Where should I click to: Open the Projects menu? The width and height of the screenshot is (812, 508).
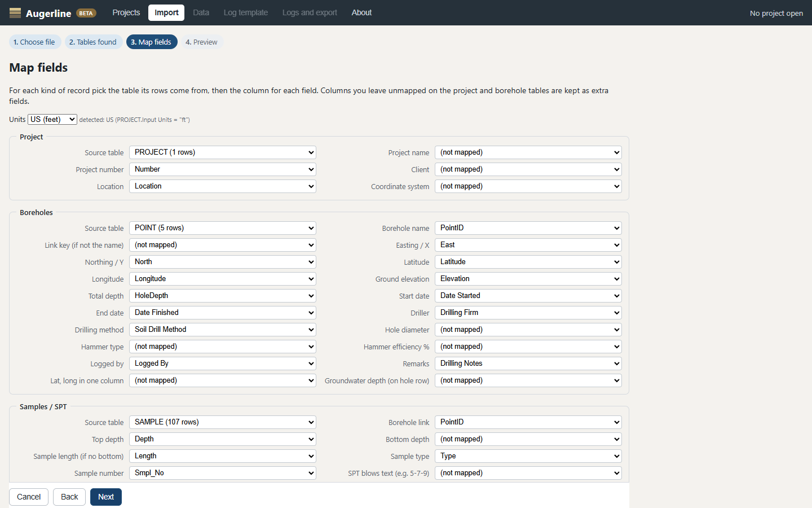pyautogui.click(x=126, y=12)
